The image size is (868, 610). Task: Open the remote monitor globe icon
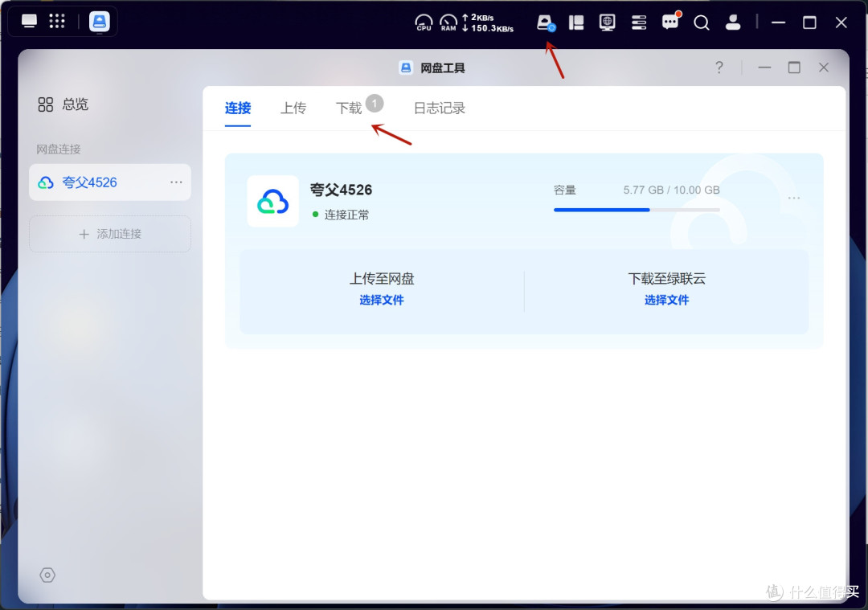tap(608, 23)
